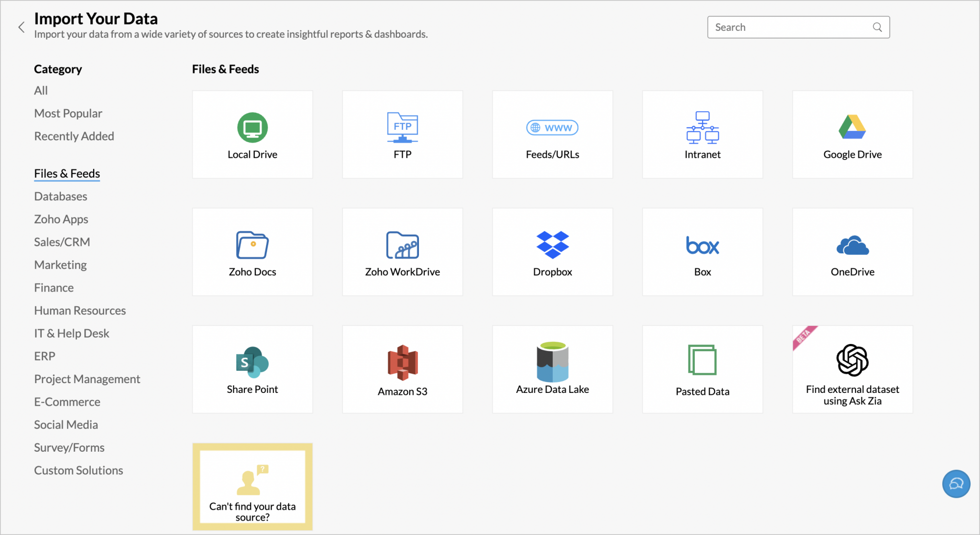Viewport: 980px width, 535px height.
Task: Open the Box import tile
Action: 702,252
